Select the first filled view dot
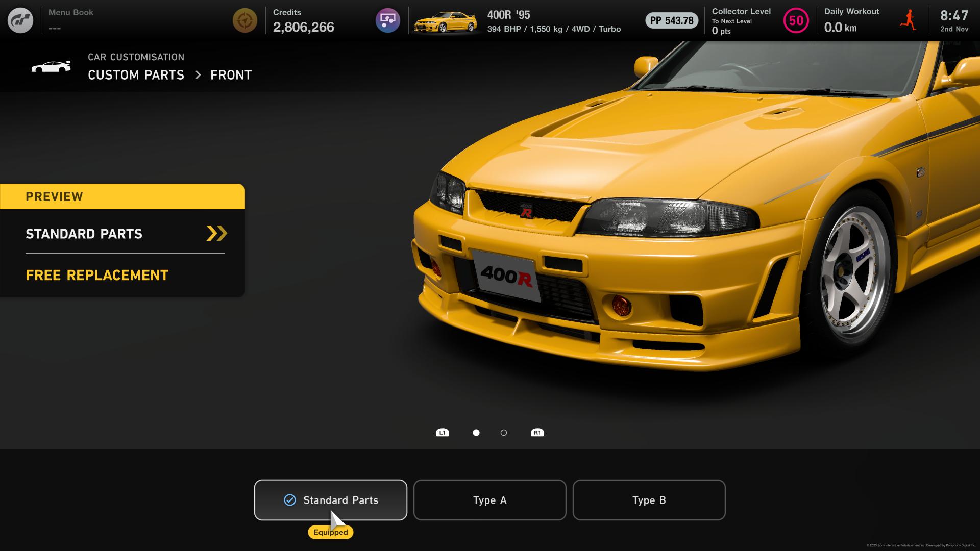The width and height of the screenshot is (980, 551). click(476, 433)
